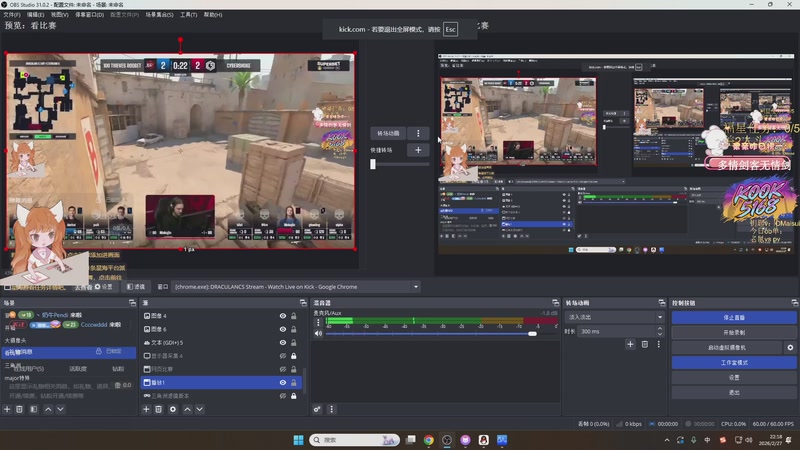
Task: Open properties gear for selected source
Action: click(173, 409)
